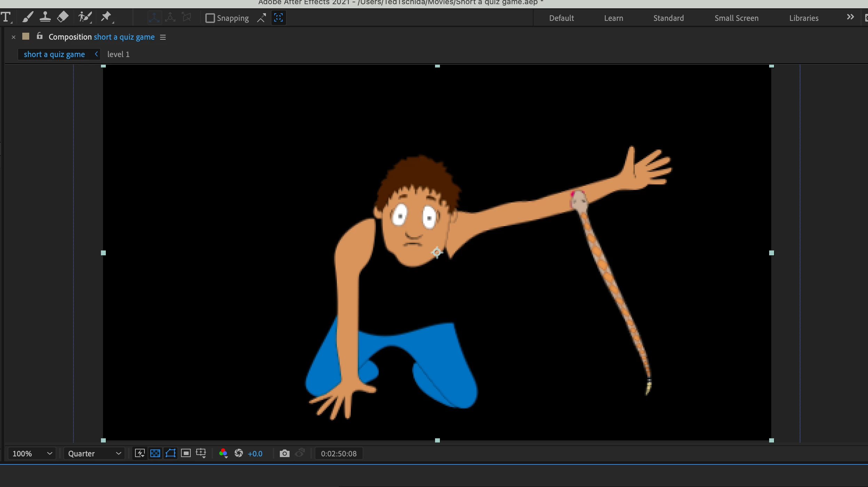
Task: Switch to the Small Screen workspace
Action: pos(736,18)
